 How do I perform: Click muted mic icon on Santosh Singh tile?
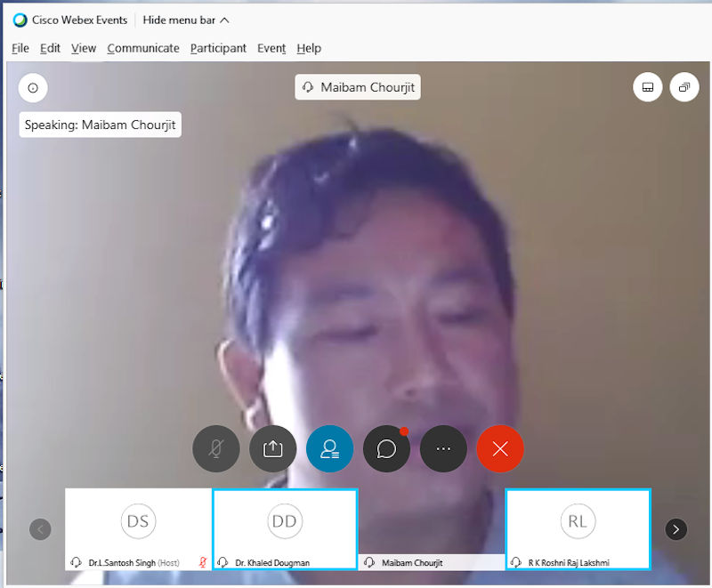click(x=203, y=562)
